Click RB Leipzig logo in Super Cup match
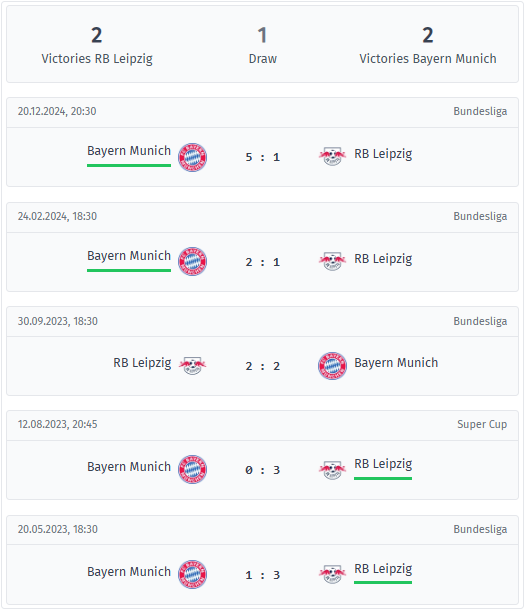The image size is (525, 609). point(332,470)
